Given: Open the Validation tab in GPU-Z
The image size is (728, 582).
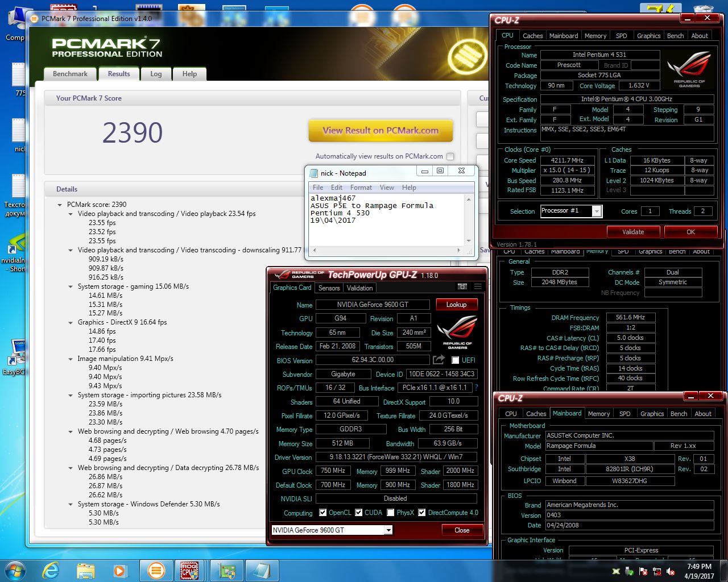Looking at the screenshot, I should point(359,288).
